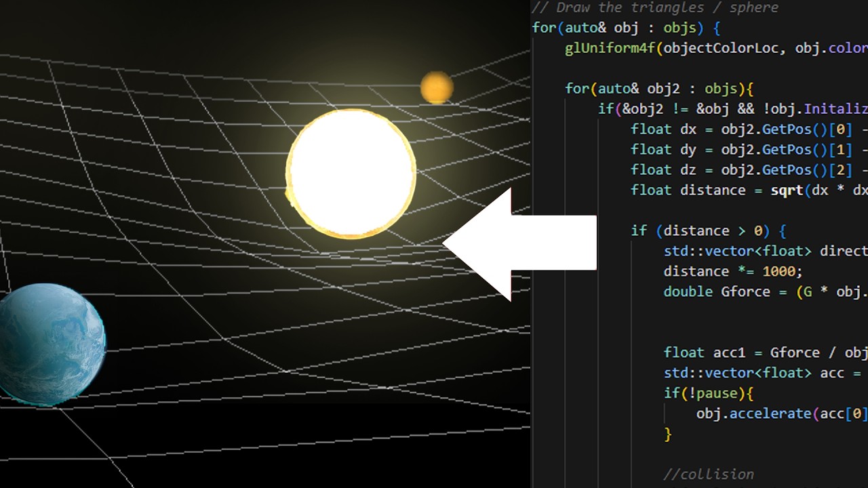Click the large glowing white sun sphere
The width and height of the screenshot is (868, 488).
click(351, 174)
